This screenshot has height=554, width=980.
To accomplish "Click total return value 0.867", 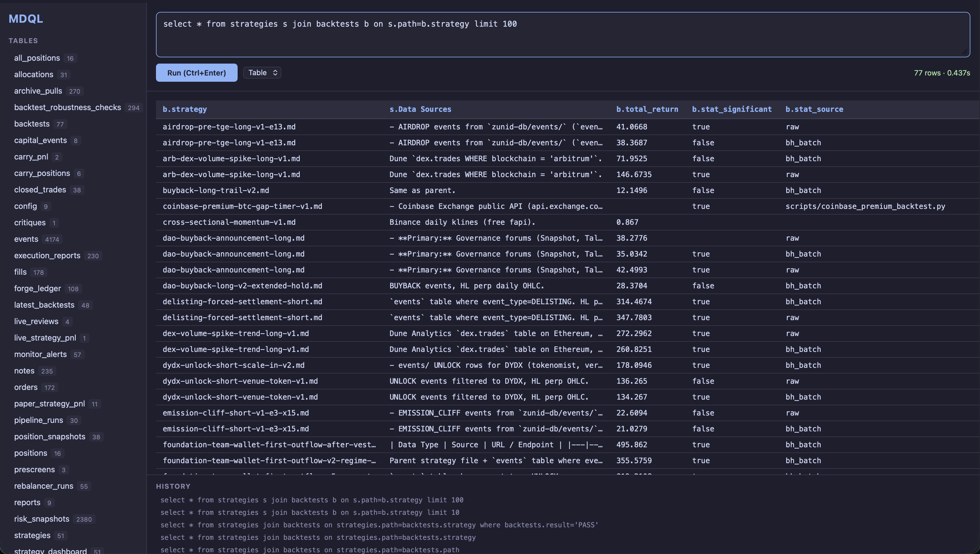I will click(x=627, y=222).
